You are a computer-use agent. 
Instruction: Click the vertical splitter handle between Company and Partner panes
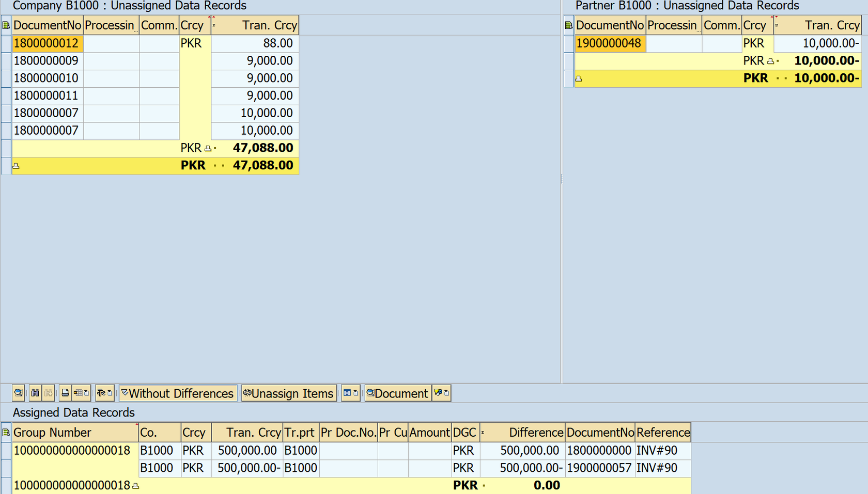562,179
